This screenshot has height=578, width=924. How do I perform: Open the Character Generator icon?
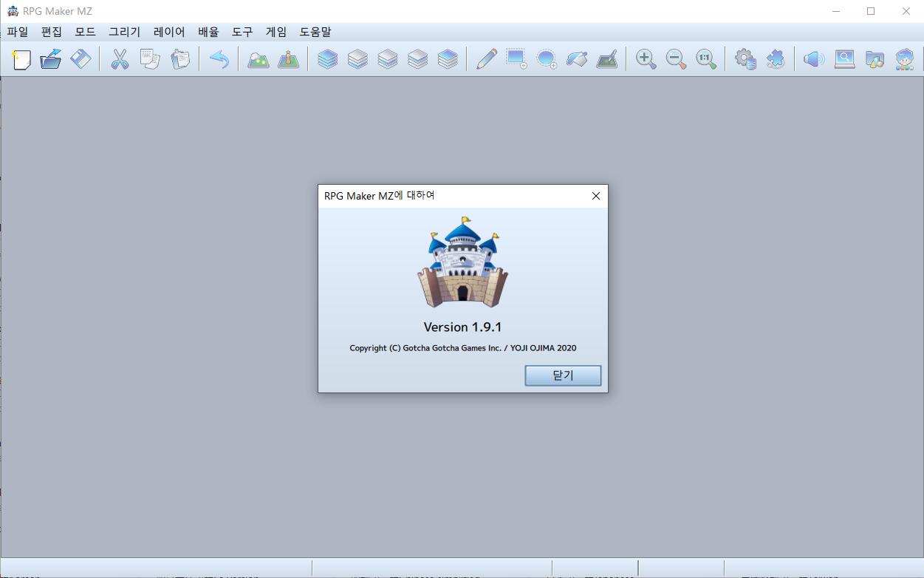tap(904, 59)
